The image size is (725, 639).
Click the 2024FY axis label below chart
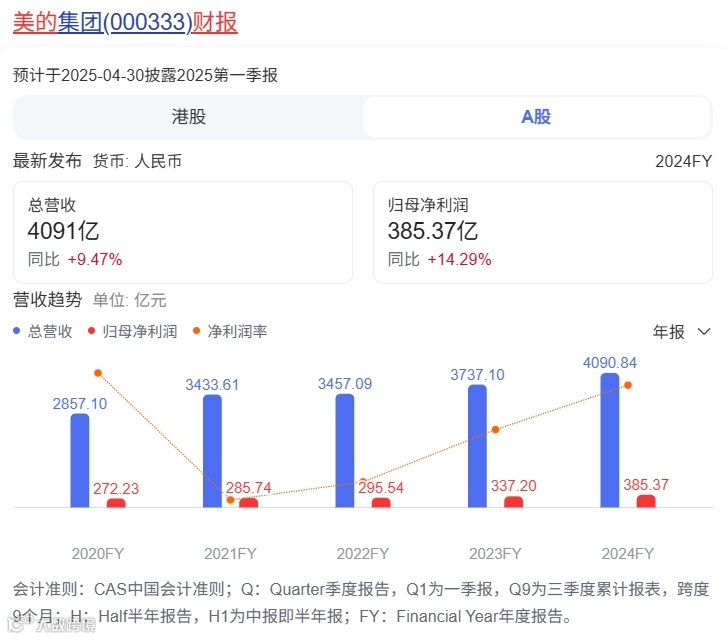(x=627, y=553)
